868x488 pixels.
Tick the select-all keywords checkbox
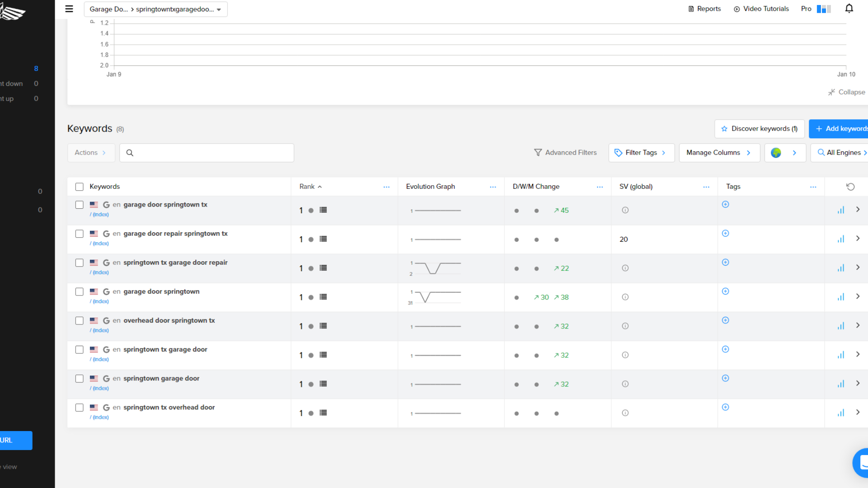pyautogui.click(x=80, y=187)
